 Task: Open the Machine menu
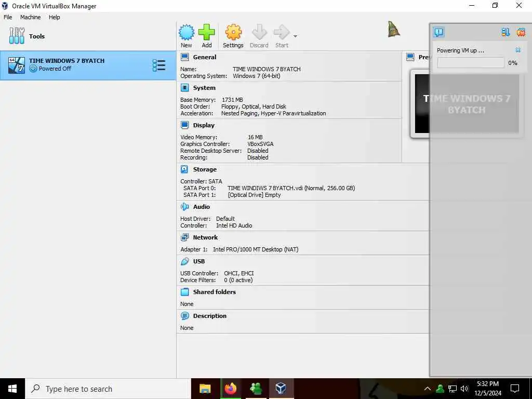pyautogui.click(x=30, y=17)
